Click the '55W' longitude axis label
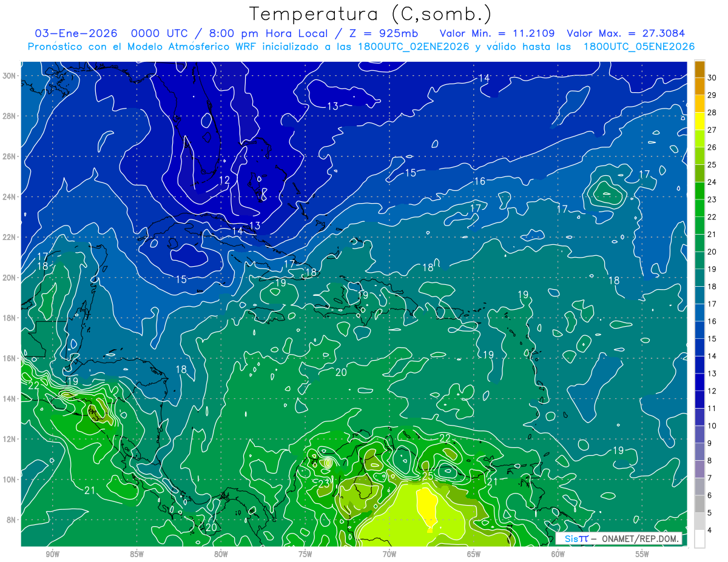This screenshot has width=728, height=562. point(642,554)
